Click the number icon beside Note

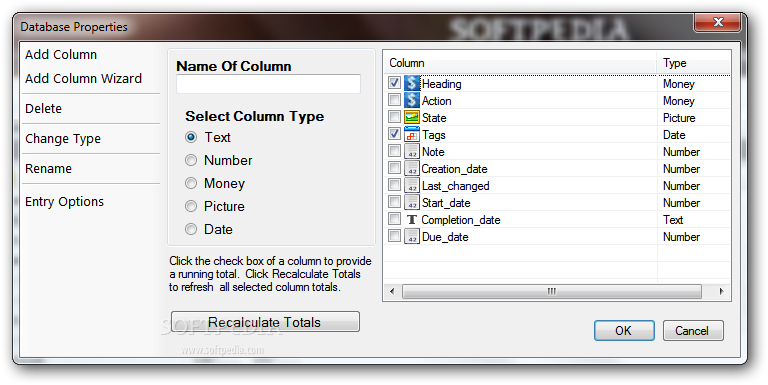[x=412, y=151]
